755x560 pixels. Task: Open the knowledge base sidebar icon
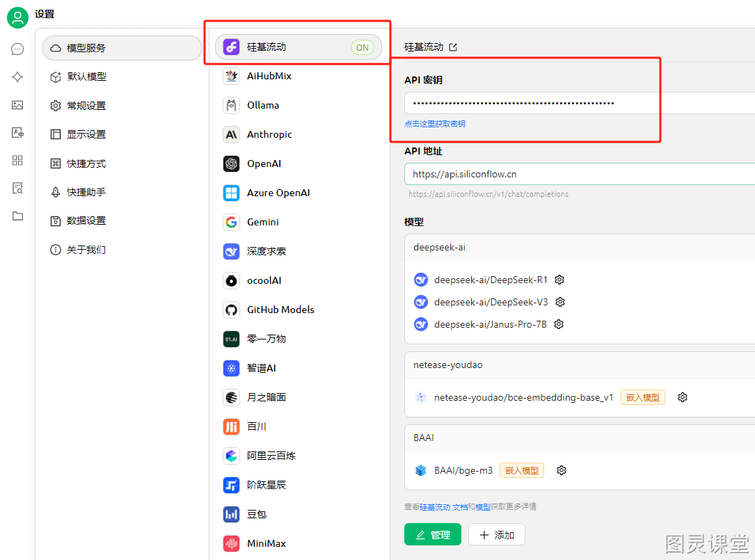click(x=17, y=189)
